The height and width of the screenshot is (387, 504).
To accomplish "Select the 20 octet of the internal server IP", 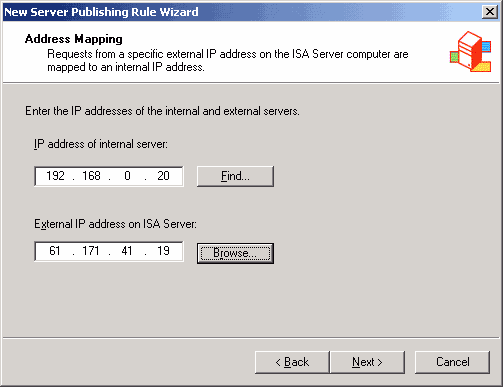I will 163,176.
